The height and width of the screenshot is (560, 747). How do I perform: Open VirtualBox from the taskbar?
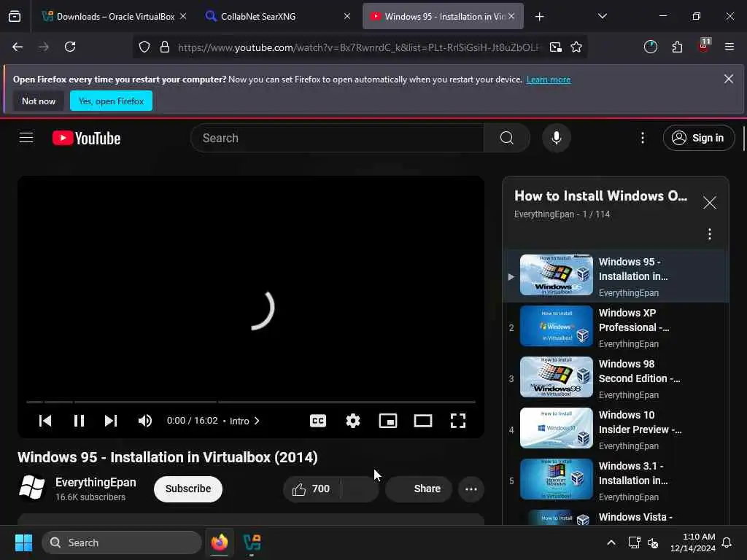(x=252, y=542)
